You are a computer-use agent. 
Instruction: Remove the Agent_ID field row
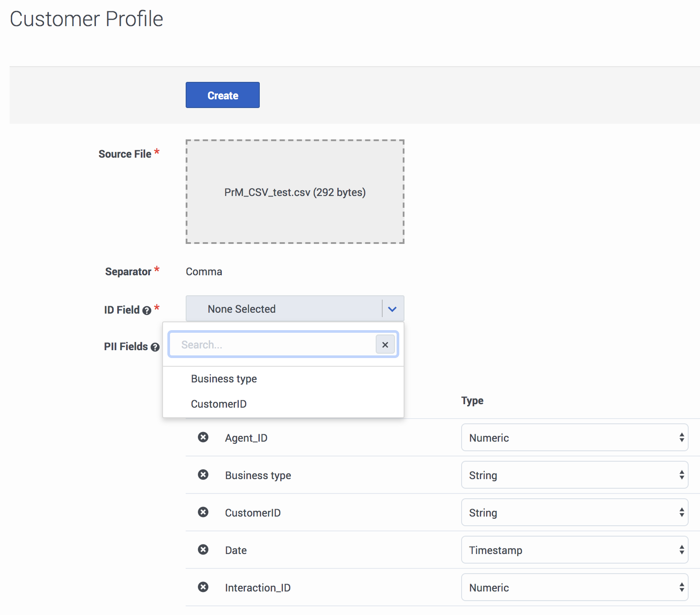203,437
